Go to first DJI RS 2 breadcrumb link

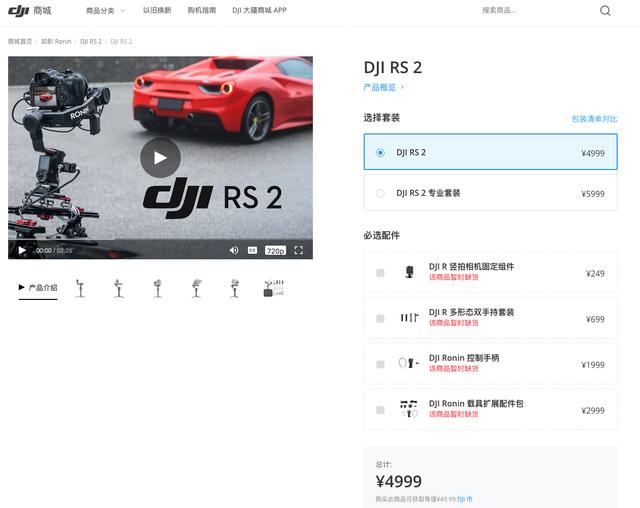pos(91,41)
